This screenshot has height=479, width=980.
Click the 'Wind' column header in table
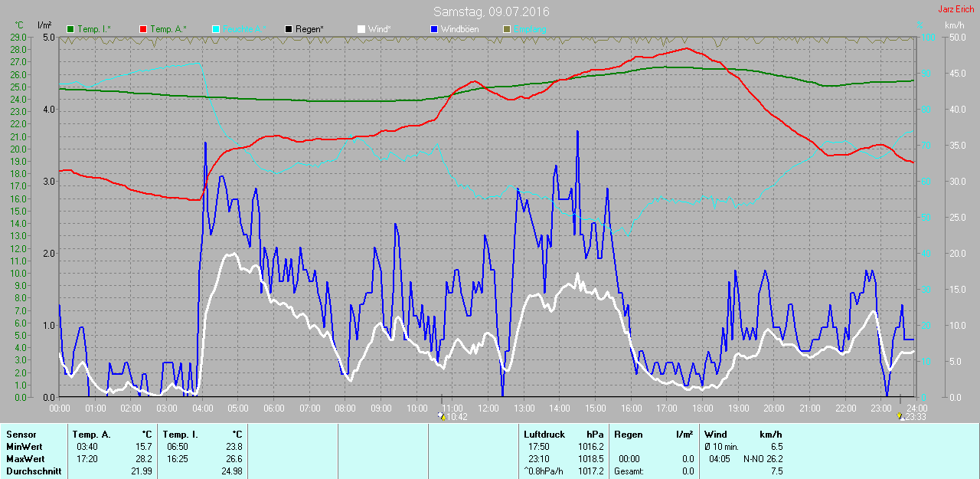tap(716, 435)
